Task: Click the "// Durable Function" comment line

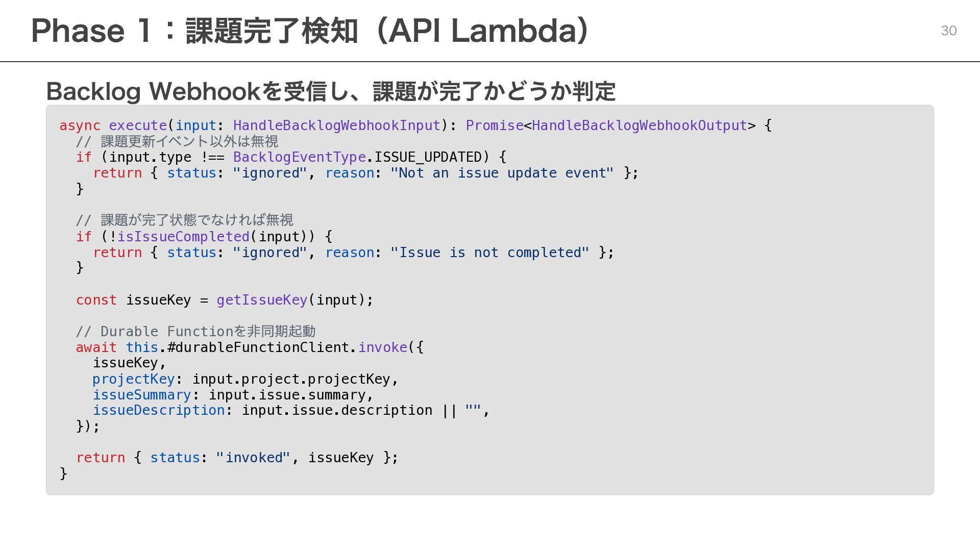Action: click(x=195, y=332)
